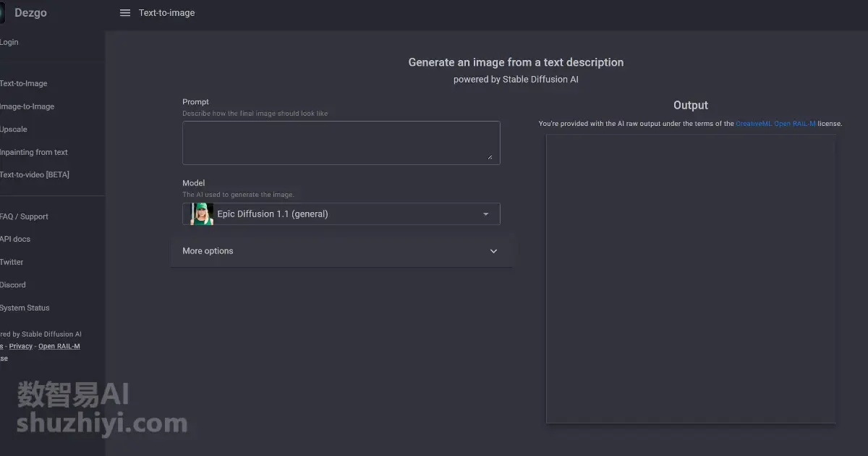The width and height of the screenshot is (868, 456).
Task: Click the More options chevron icon
Action: (x=494, y=251)
